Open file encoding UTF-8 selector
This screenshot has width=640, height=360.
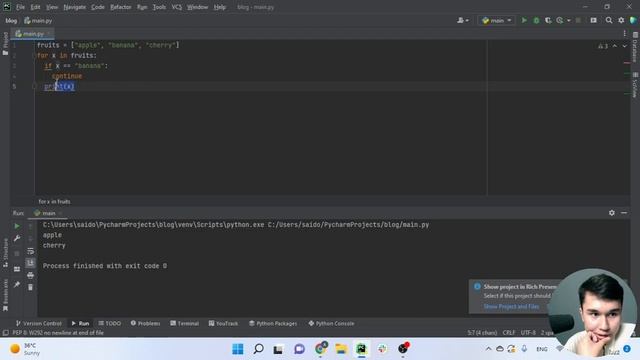528,333
